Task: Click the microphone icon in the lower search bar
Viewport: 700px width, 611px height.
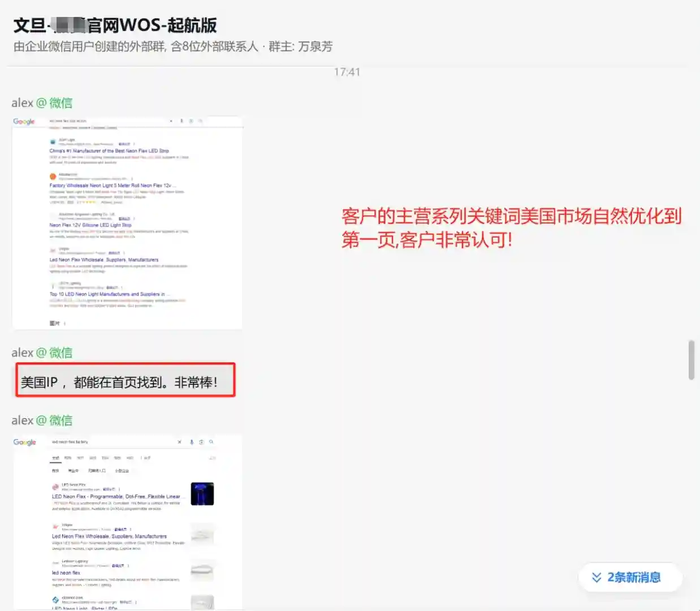Action: click(x=192, y=442)
